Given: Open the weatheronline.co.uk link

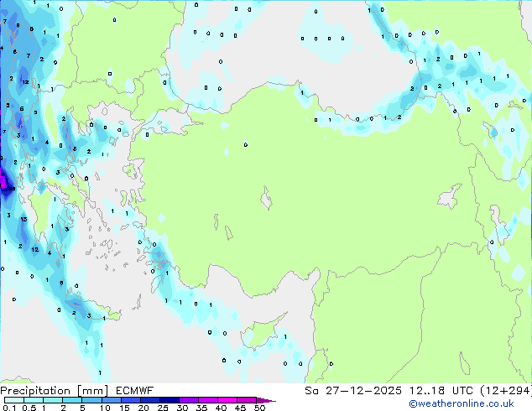Looking at the screenshot, I should (x=462, y=403).
